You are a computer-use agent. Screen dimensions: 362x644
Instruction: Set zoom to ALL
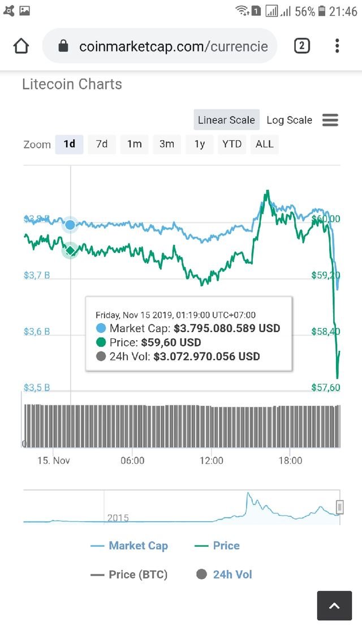coord(264,144)
